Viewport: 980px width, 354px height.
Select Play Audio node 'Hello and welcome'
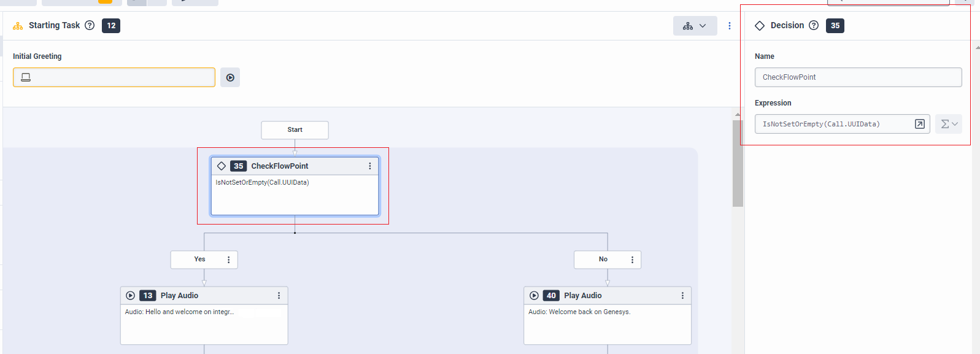[x=204, y=315]
